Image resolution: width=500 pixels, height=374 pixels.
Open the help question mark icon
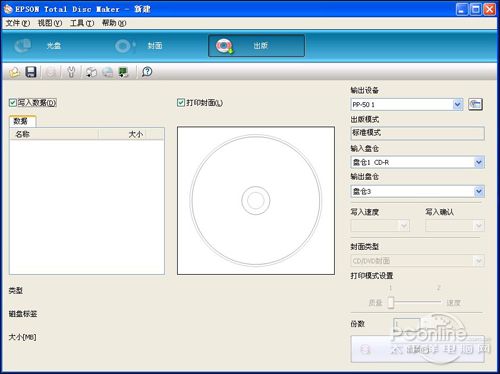click(147, 72)
